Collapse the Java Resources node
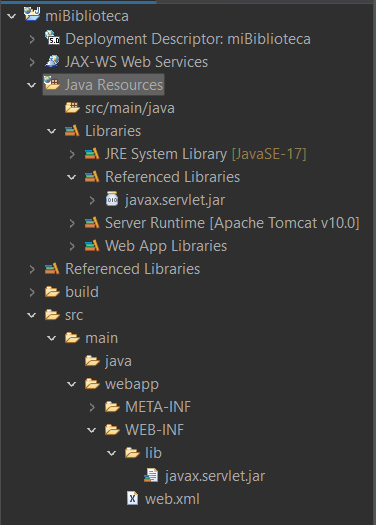This screenshot has height=525, width=376. click(x=31, y=85)
